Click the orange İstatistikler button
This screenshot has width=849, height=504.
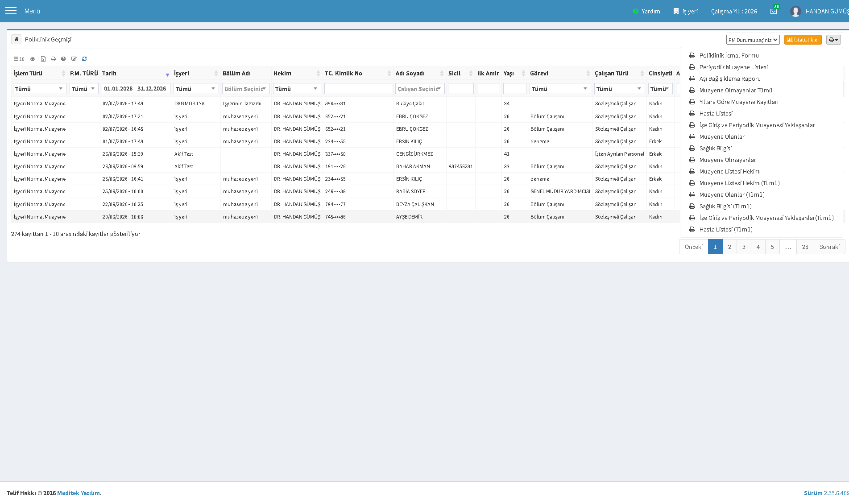(x=803, y=40)
